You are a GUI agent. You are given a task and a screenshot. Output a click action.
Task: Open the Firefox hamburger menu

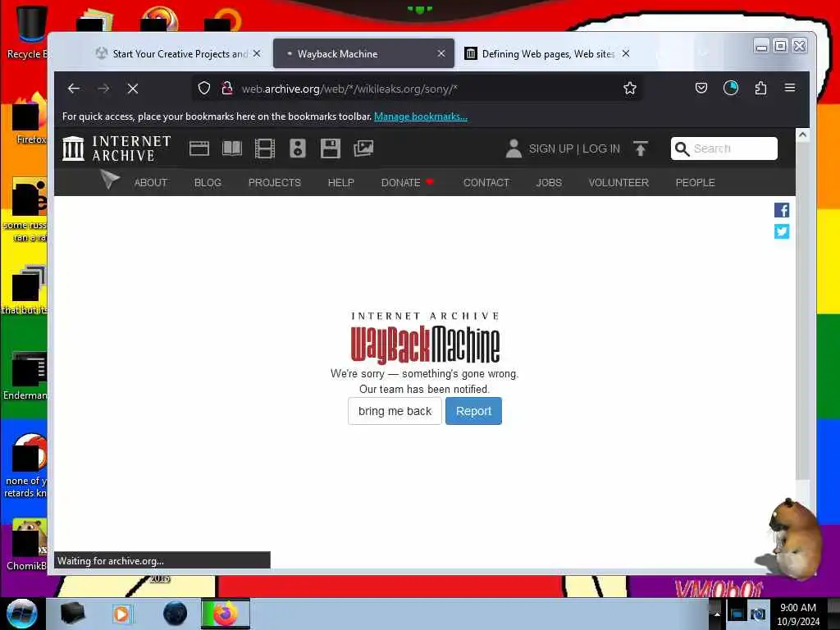click(x=790, y=88)
